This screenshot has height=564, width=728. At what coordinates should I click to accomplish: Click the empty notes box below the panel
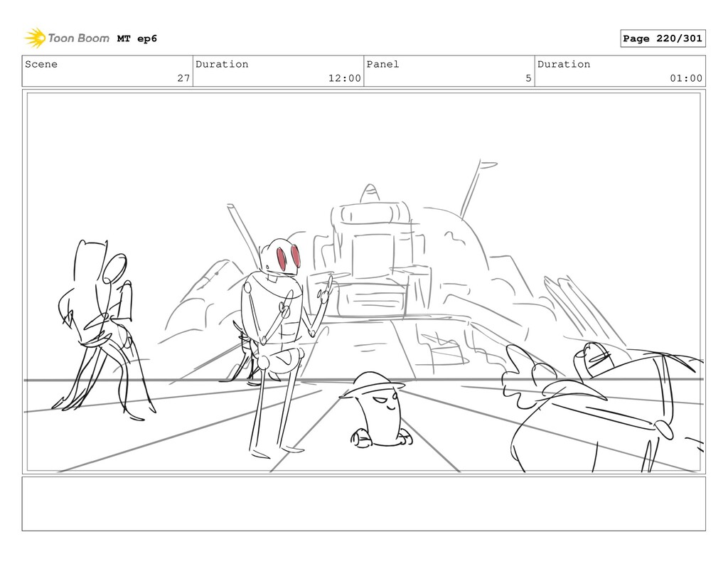(x=363, y=504)
